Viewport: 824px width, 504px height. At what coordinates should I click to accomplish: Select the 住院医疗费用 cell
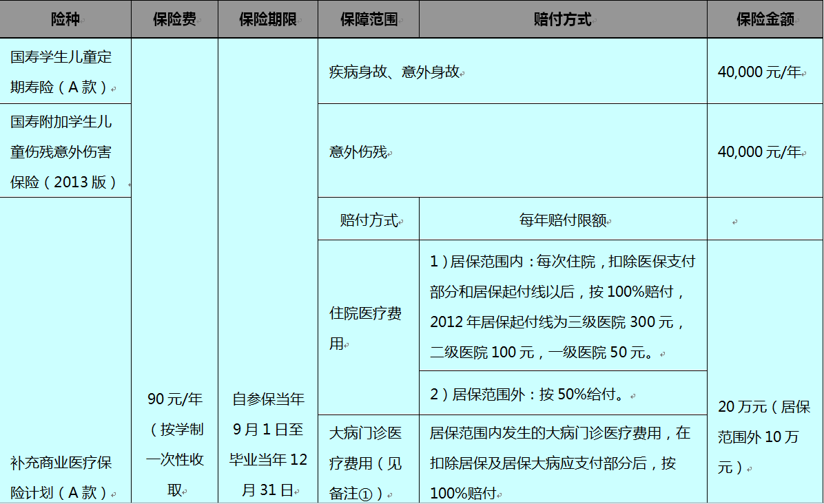(369, 328)
